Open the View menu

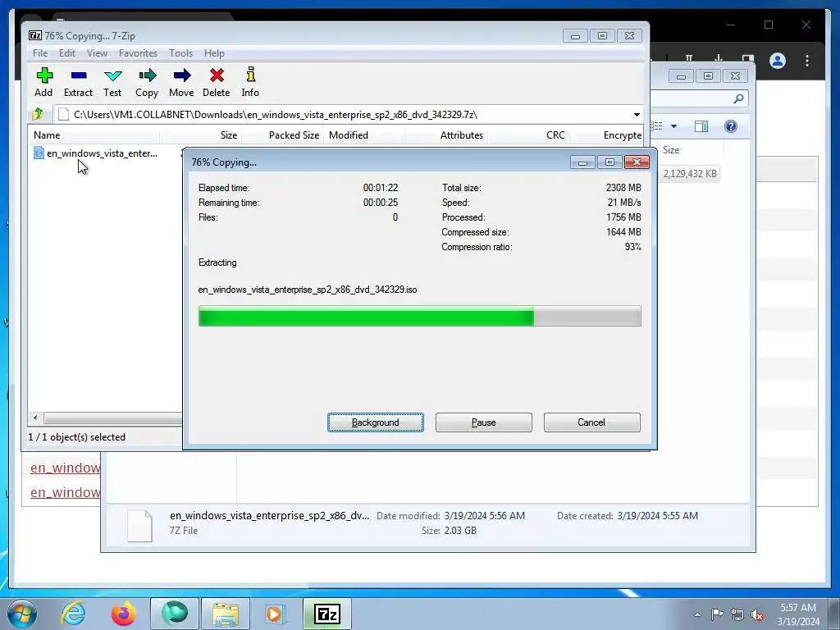(x=97, y=53)
